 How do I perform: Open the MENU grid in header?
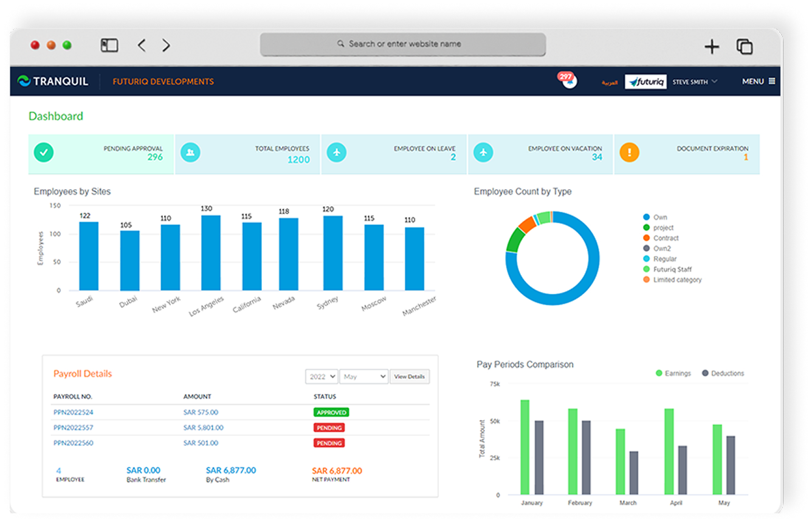tap(758, 81)
